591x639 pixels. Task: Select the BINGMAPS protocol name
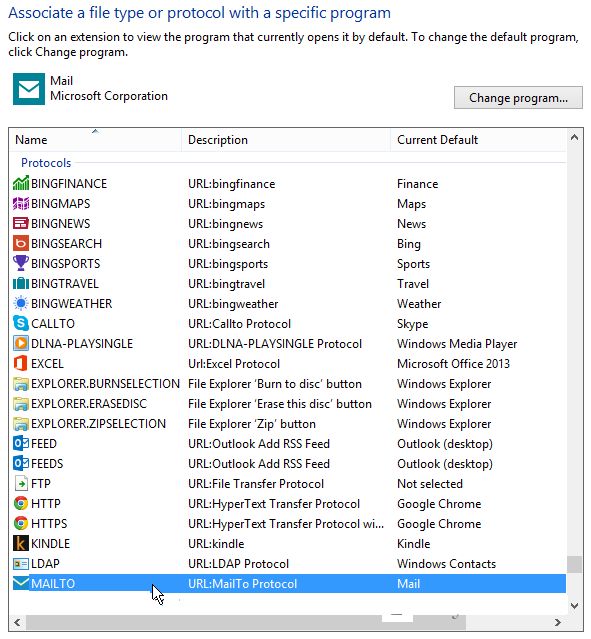coord(61,204)
